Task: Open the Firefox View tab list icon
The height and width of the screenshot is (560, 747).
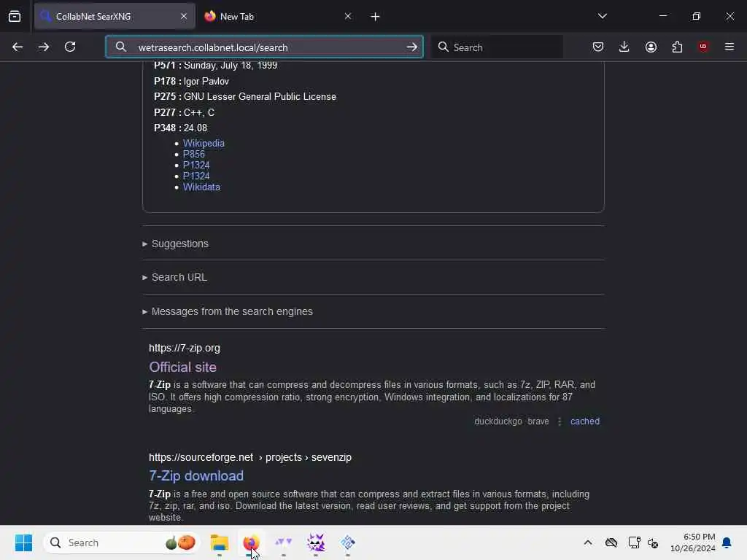Action: pyautogui.click(x=15, y=16)
